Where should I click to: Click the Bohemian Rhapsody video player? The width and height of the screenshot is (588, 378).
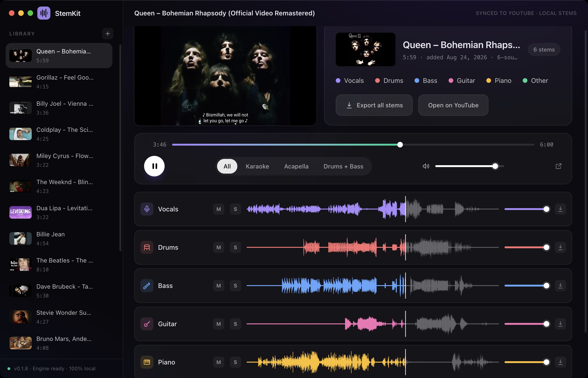[x=225, y=76]
